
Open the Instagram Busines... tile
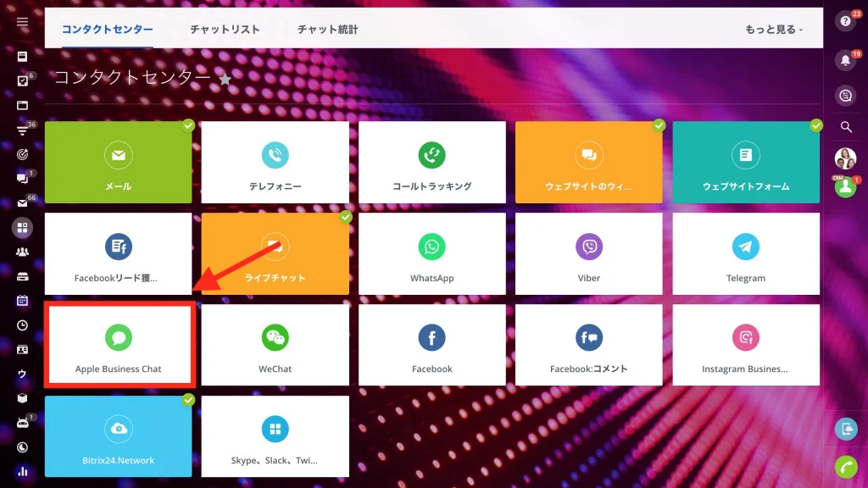point(746,345)
